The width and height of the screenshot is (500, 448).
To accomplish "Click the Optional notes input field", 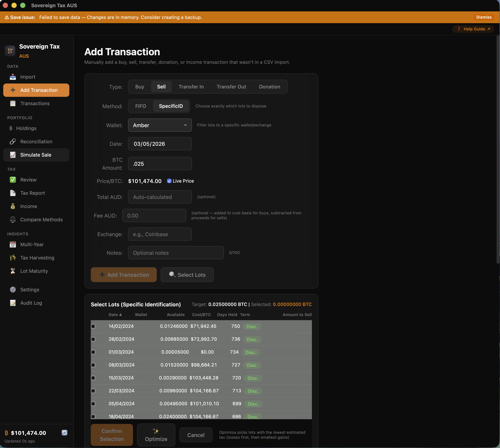I will (x=176, y=252).
